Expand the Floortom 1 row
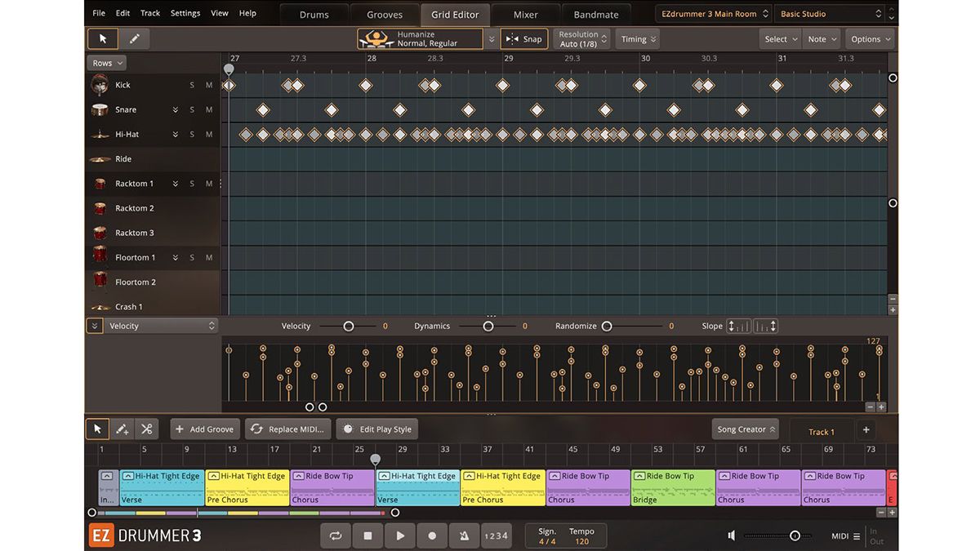Viewport: 980px width, 551px height. coord(175,257)
